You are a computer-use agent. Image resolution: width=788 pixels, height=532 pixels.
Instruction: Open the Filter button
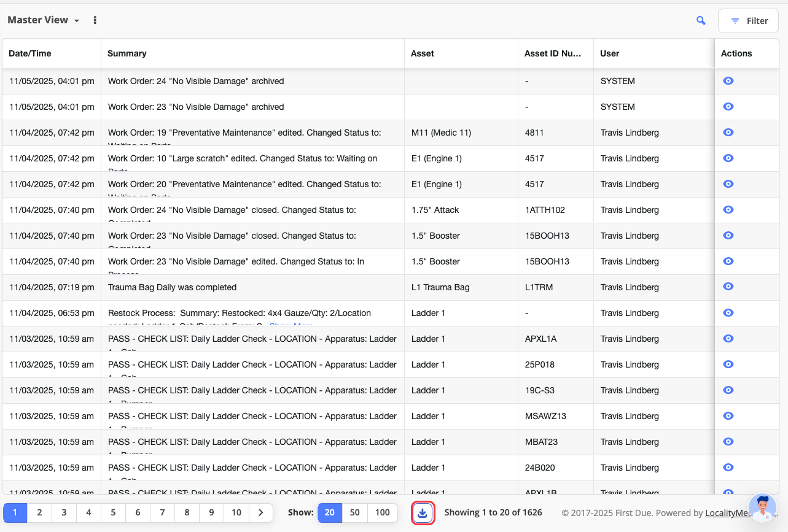[x=748, y=21]
